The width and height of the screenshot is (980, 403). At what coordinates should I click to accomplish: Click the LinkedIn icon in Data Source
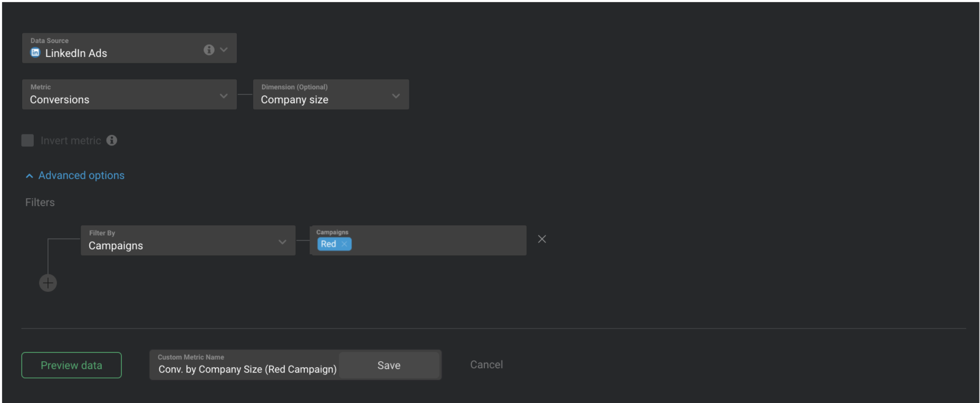coord(35,52)
